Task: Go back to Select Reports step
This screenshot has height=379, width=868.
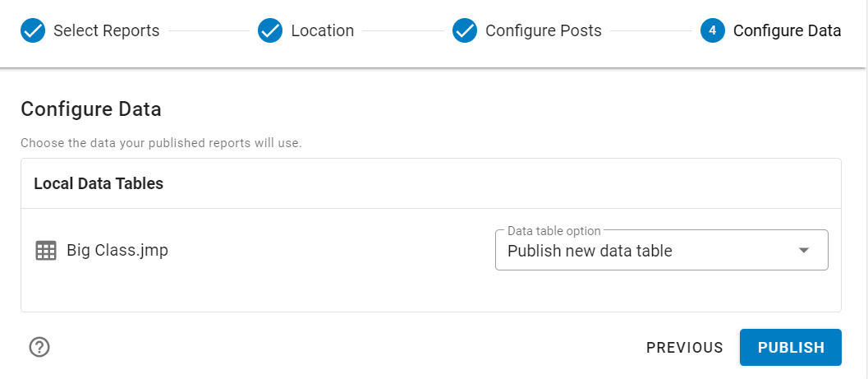Action: click(x=106, y=31)
